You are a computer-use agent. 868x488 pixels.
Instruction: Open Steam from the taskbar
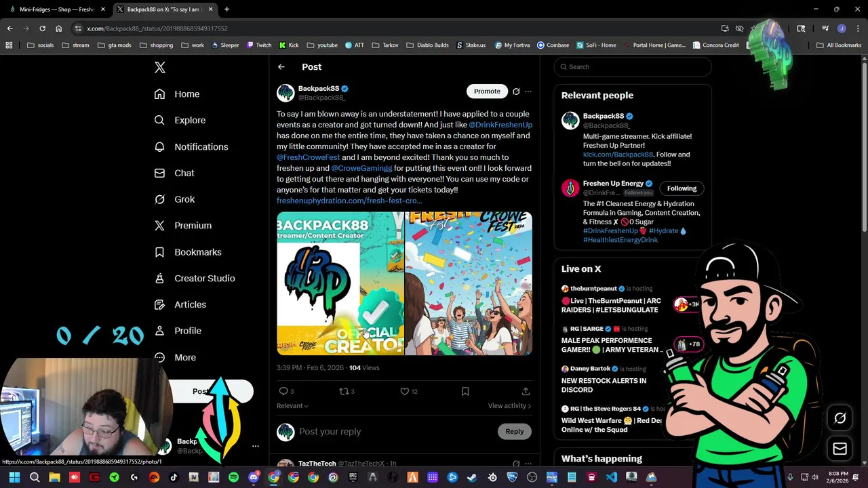click(x=472, y=477)
